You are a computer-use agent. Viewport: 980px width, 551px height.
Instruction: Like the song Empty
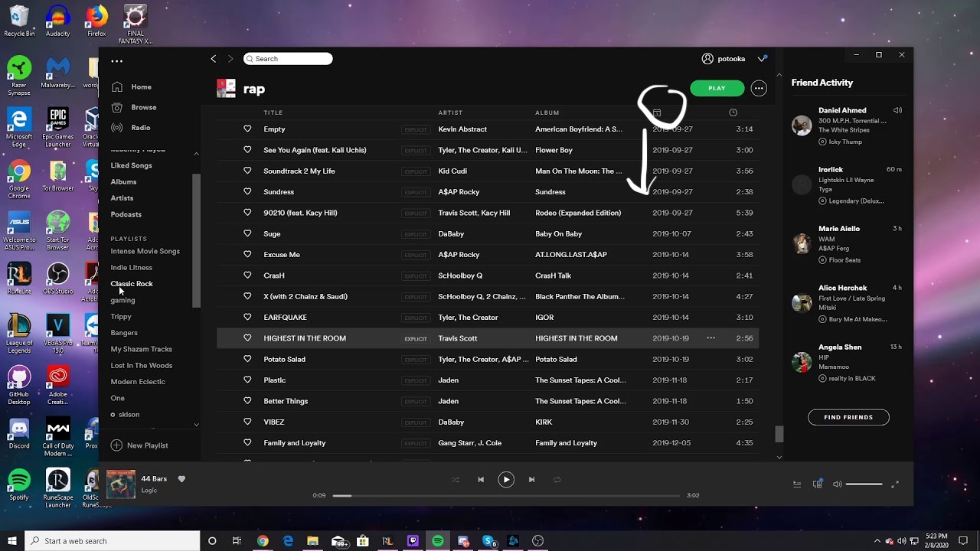pos(247,129)
